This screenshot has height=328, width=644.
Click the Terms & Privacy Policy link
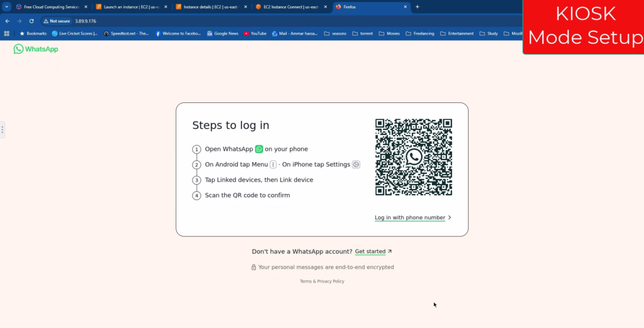pyautogui.click(x=322, y=282)
